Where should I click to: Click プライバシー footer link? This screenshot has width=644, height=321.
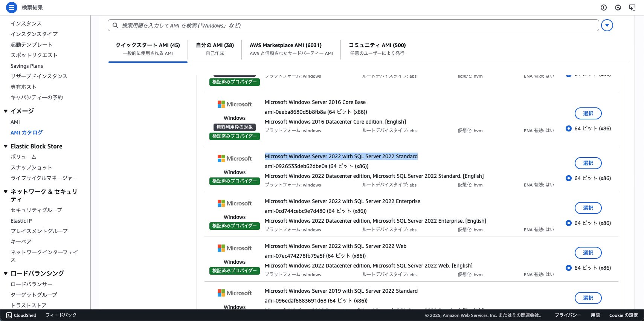coord(568,315)
